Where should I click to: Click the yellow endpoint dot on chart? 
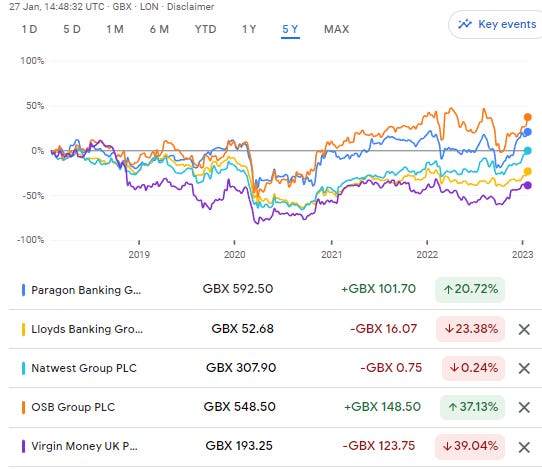tap(527, 171)
